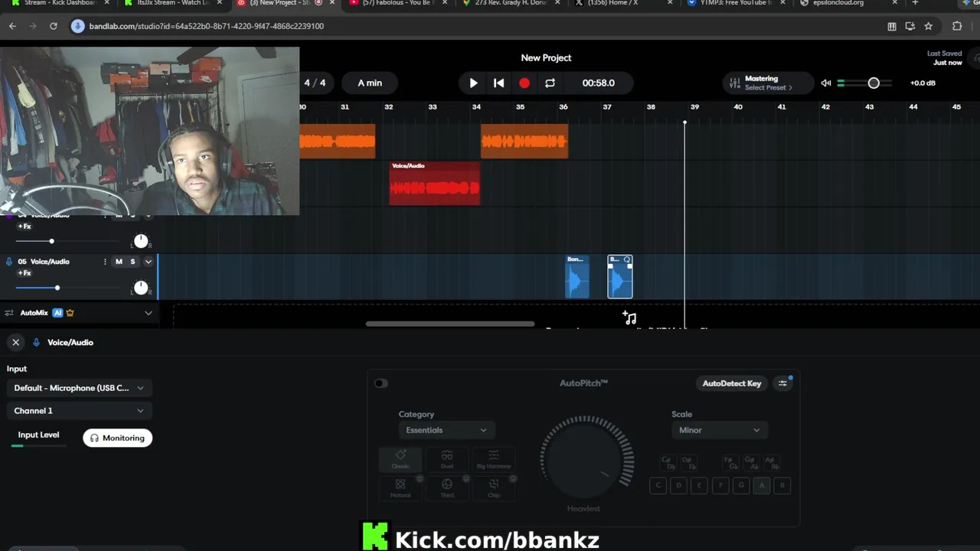Viewport: 980px width, 551px height.
Task: Close the Voice/Audio bottom panel
Action: point(15,342)
